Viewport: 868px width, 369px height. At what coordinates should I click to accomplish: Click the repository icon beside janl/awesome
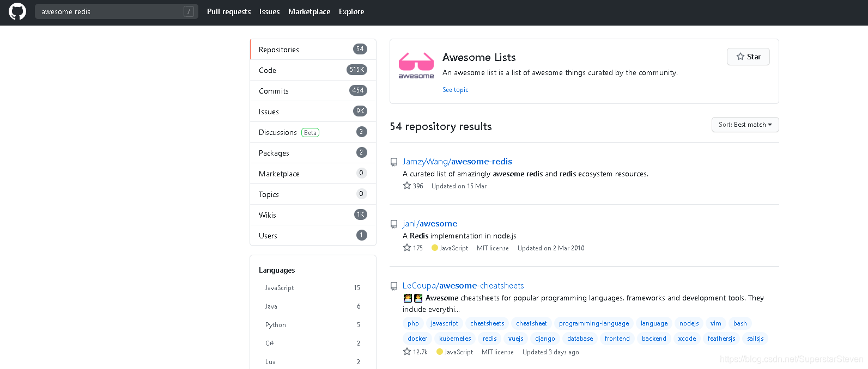(394, 224)
